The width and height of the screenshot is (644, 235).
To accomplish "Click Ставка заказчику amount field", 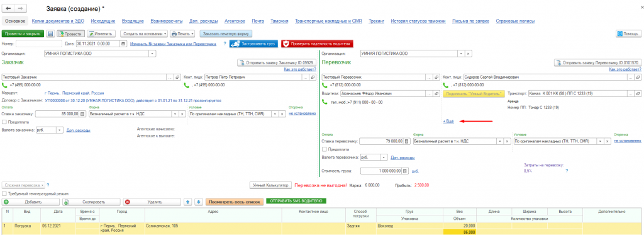I will (58, 114).
